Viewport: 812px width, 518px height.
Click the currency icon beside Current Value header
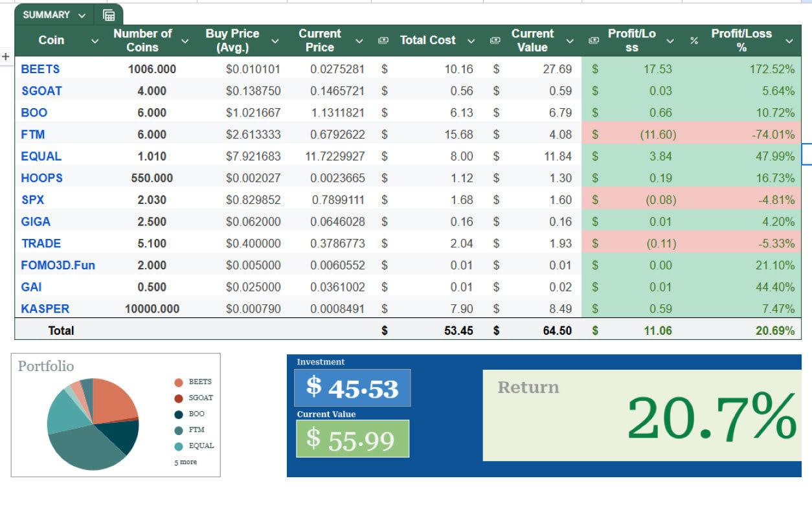click(495, 40)
